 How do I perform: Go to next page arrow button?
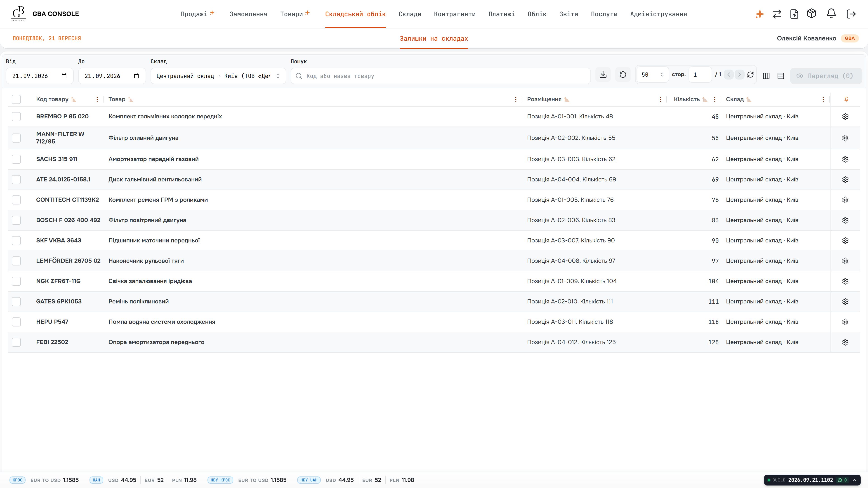pyautogui.click(x=740, y=75)
